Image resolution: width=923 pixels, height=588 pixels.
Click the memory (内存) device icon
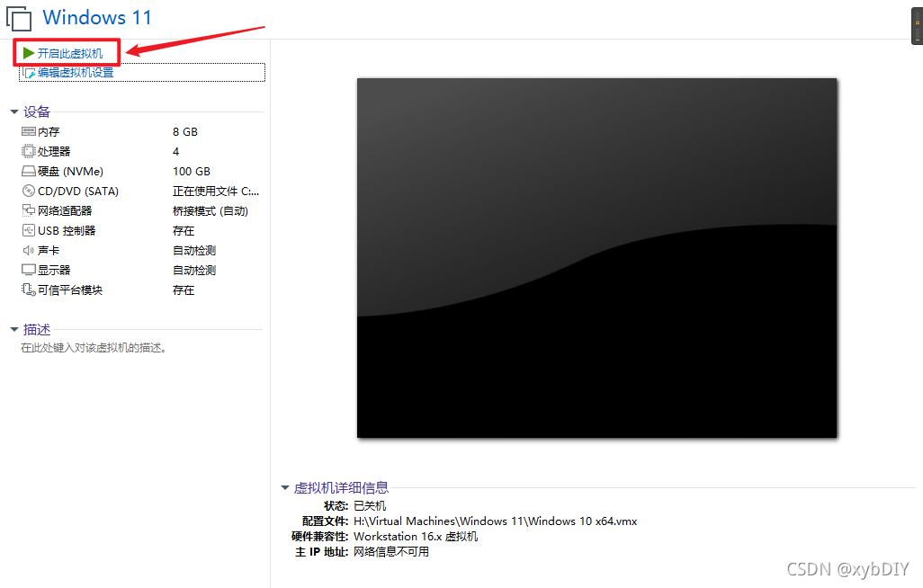28,131
